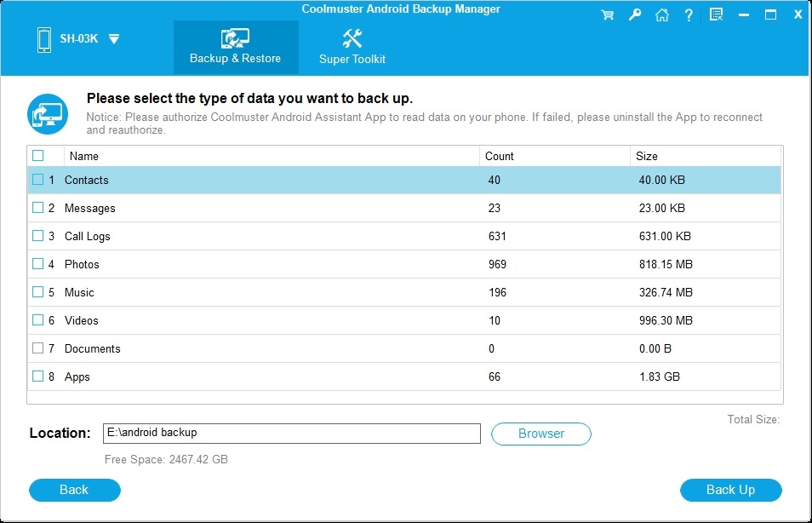
Task: Select the Messages row name
Action: coord(90,209)
